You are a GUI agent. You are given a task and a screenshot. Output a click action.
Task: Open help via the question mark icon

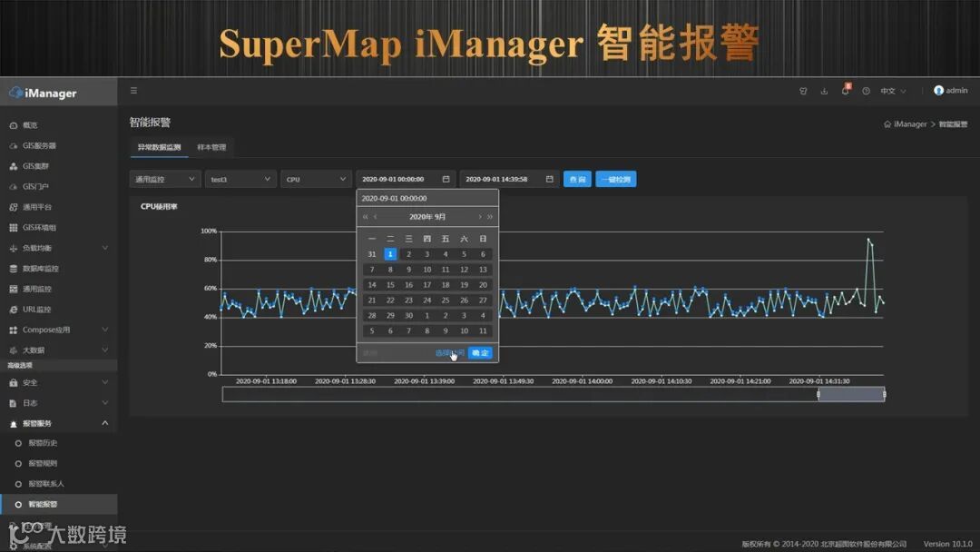[867, 92]
